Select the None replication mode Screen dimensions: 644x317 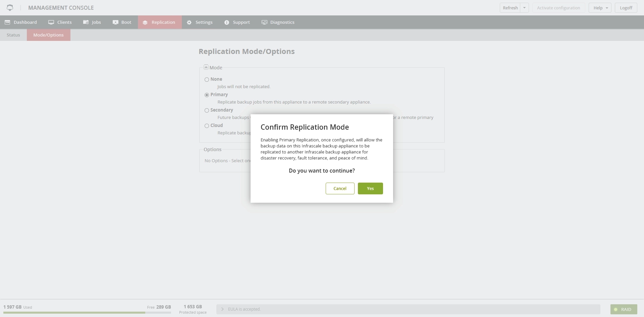[207, 79]
